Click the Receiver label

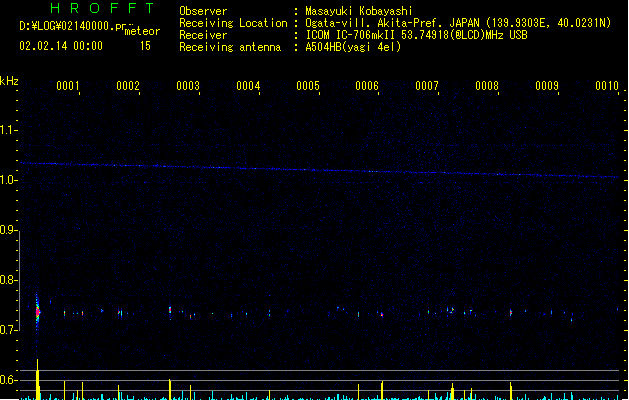(203, 35)
